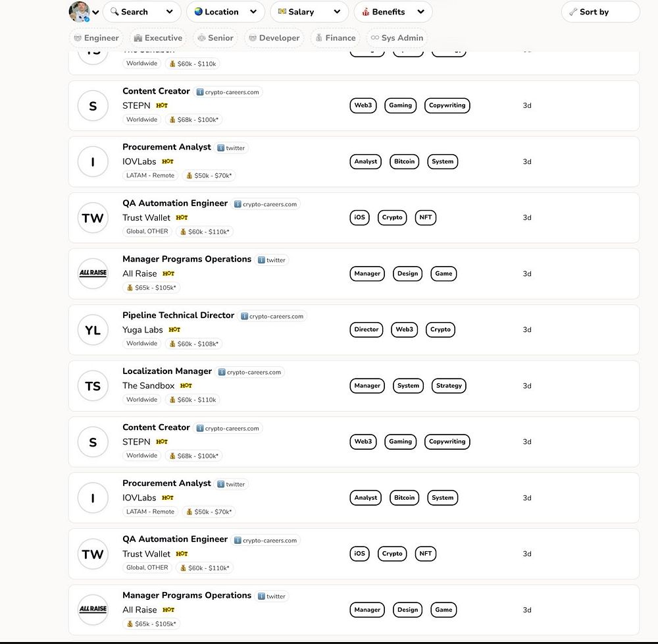Click the Yuga Labs YL logo
Image resolution: width=658 pixels, height=644 pixels.
(x=93, y=330)
